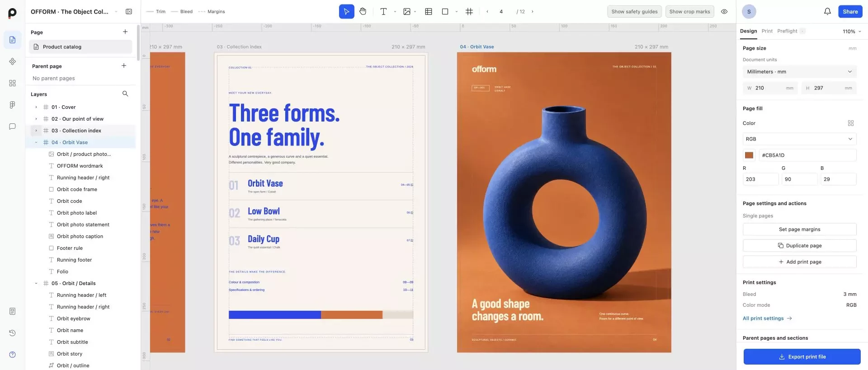Image resolution: width=868 pixels, height=370 pixels.
Task: Select the Product catalog page
Action: tap(80, 47)
